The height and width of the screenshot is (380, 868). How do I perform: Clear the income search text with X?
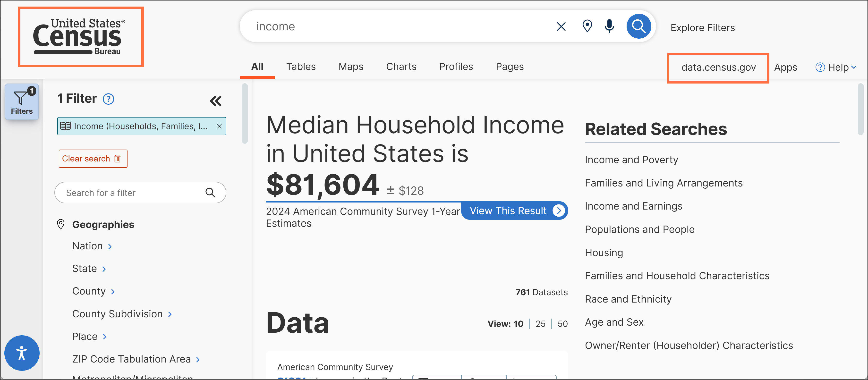point(561,26)
